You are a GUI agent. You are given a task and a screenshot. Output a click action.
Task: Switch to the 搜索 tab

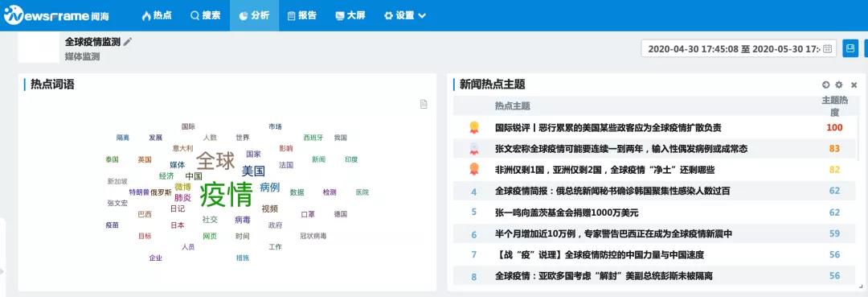click(206, 15)
